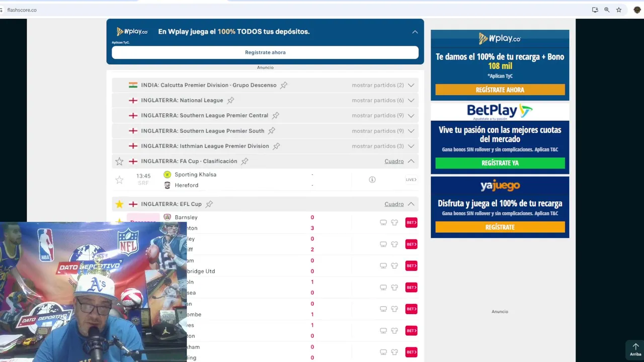This screenshot has width=644, height=362.
Task: Click the LIVE badge for Sporting Khalsa match
Action: [411, 179]
